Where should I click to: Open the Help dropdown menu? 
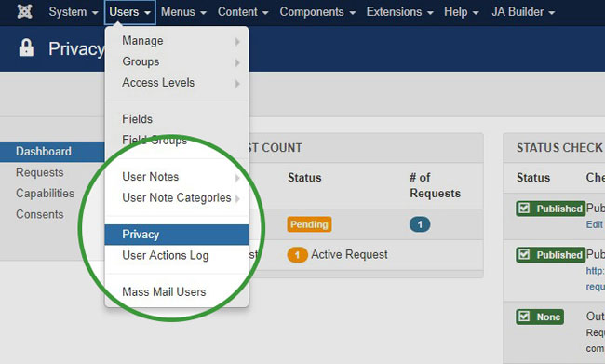pos(461,12)
